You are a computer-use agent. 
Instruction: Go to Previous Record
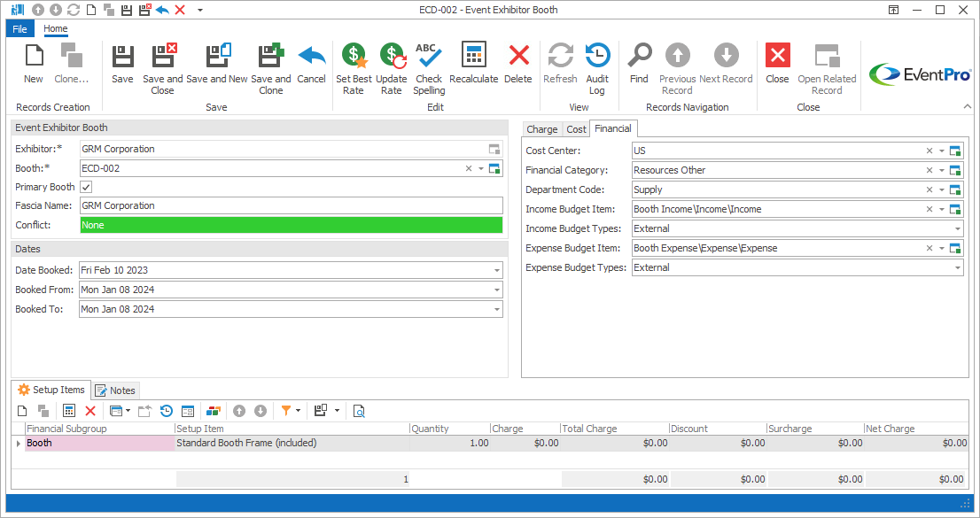coord(678,69)
